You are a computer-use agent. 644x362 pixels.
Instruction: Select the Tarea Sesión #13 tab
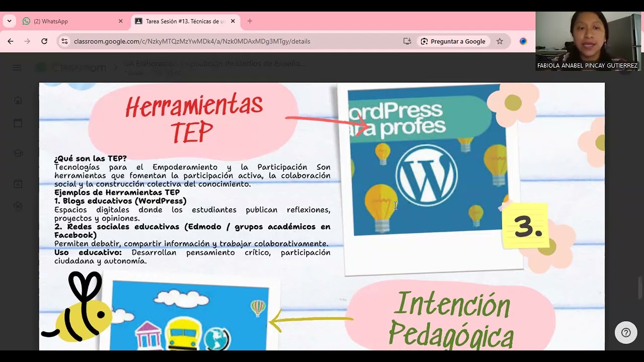pyautogui.click(x=185, y=21)
